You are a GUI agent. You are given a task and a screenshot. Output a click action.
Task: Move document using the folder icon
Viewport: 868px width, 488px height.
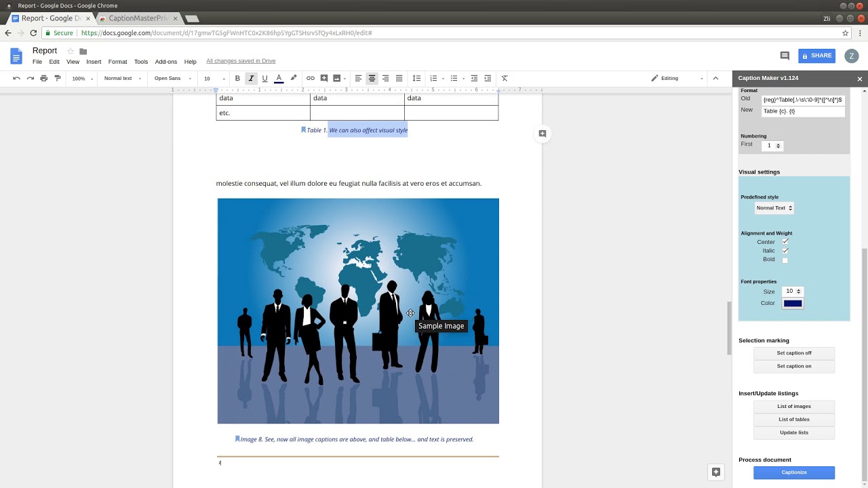83,52
